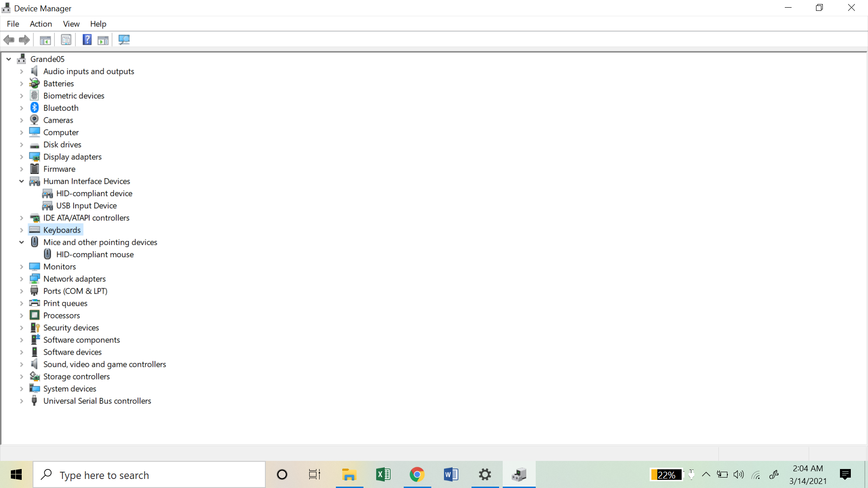
Task: Open the Action menu
Action: tap(41, 24)
